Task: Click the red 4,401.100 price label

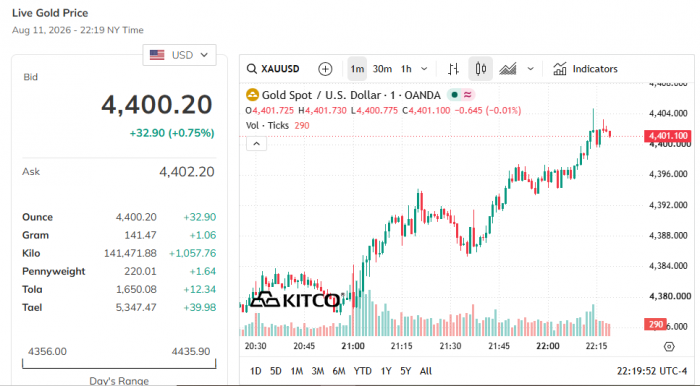Action: 667,136
